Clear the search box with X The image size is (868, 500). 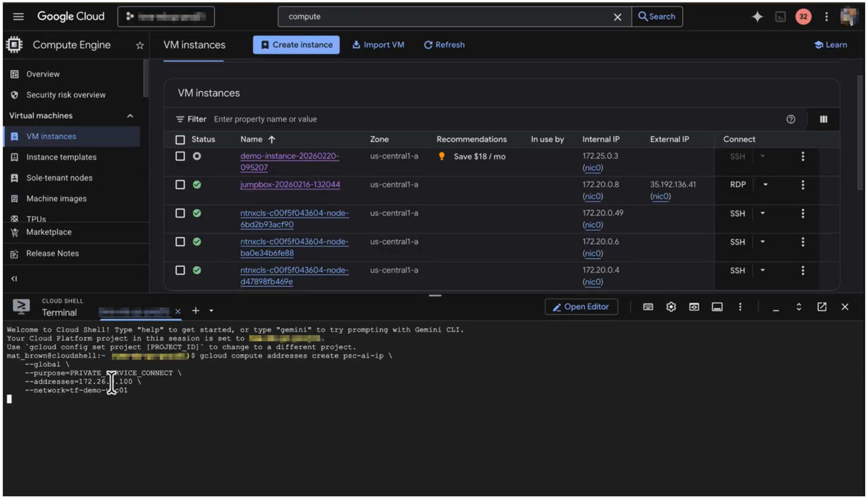(x=617, y=17)
